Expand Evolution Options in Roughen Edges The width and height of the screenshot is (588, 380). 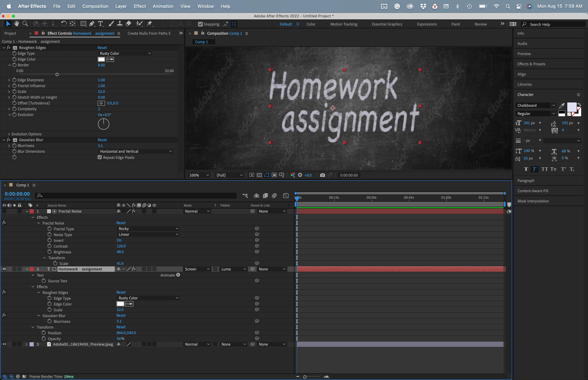click(9, 134)
